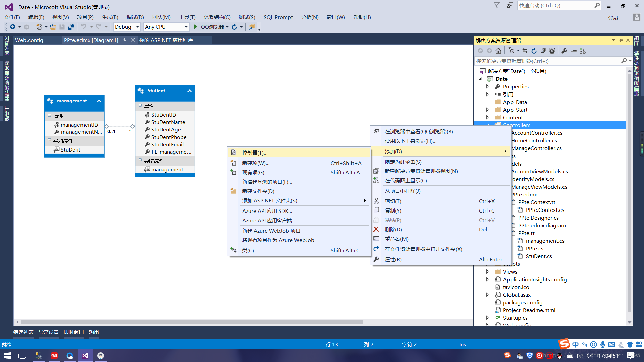
Task: Open the 调试(D) menu
Action: 135,17
